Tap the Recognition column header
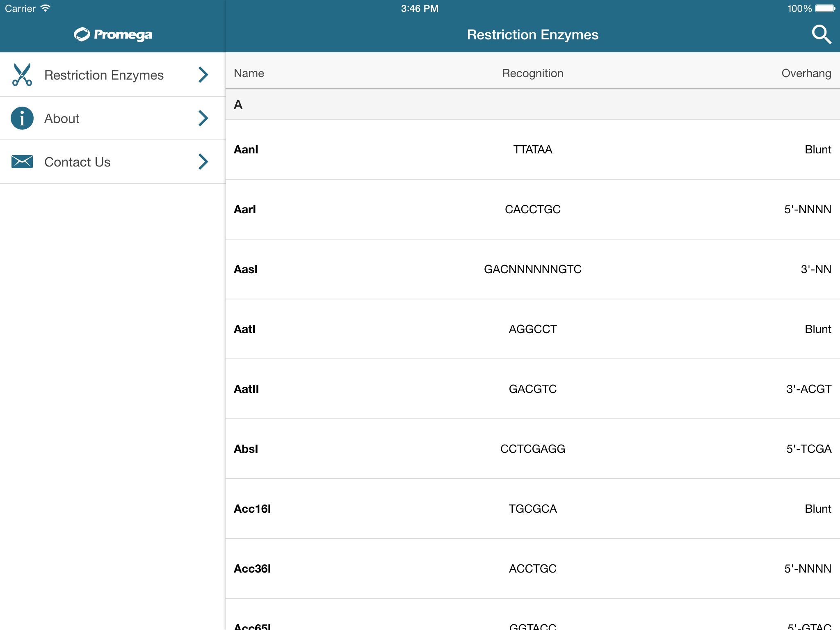 coord(532,73)
